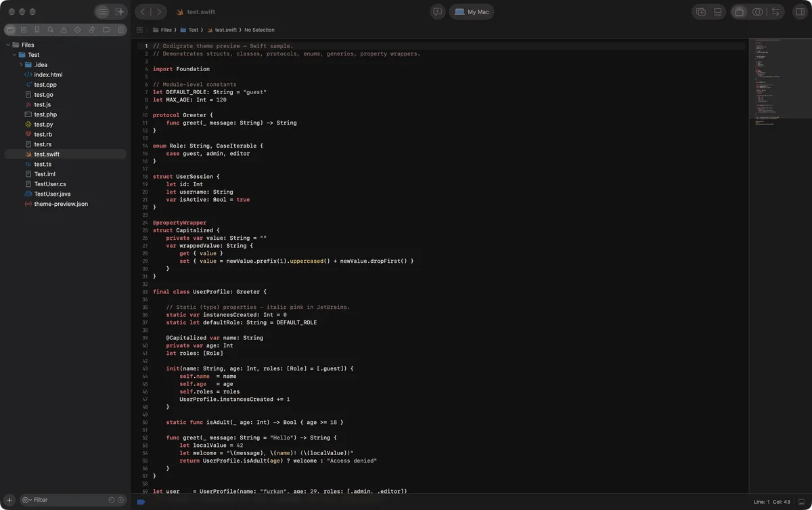The height and width of the screenshot is (510, 812).
Task: Select the Test folder row
Action: (x=66, y=55)
